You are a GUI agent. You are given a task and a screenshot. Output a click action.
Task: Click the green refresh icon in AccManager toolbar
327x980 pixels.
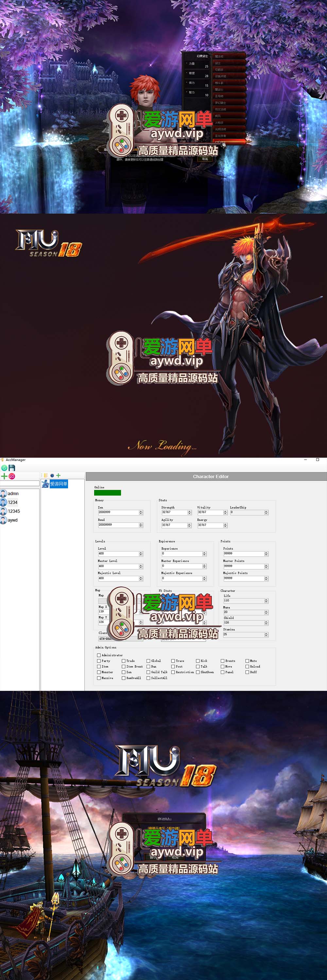pos(4,468)
